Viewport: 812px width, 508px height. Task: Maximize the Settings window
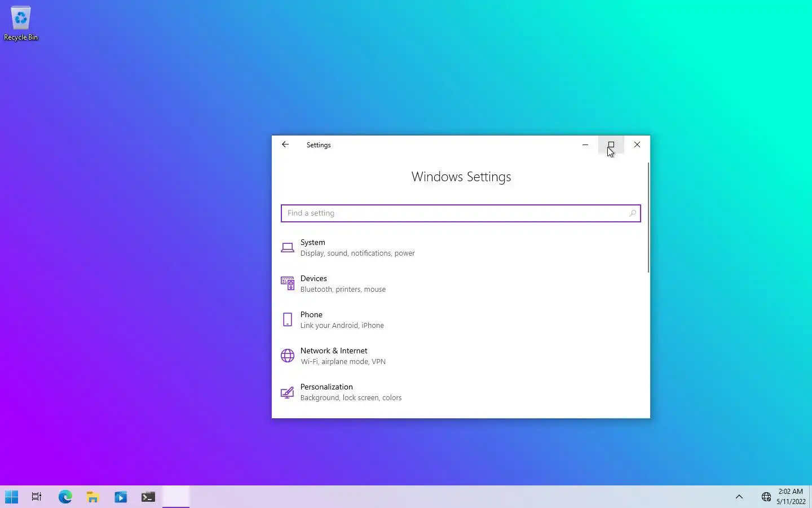(x=611, y=144)
